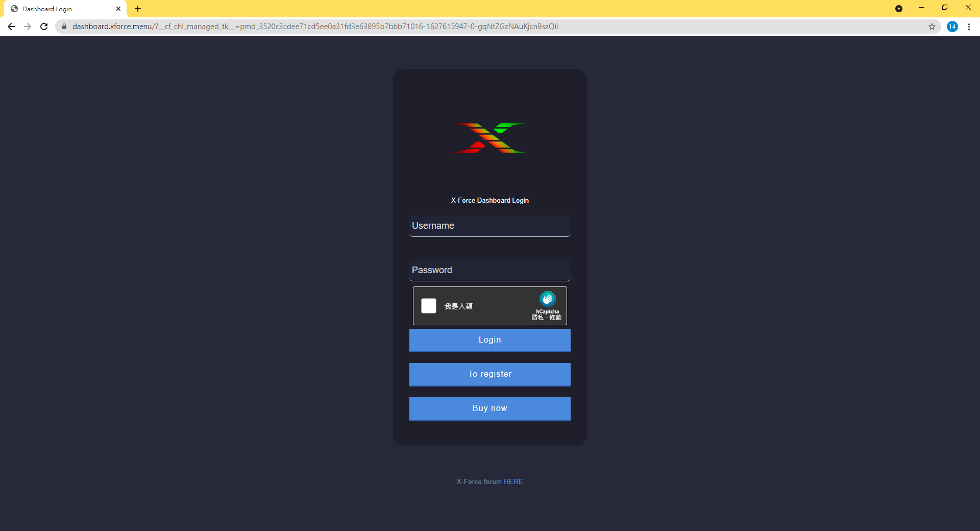980x531 pixels.
Task: Click the Login button
Action: click(490, 340)
